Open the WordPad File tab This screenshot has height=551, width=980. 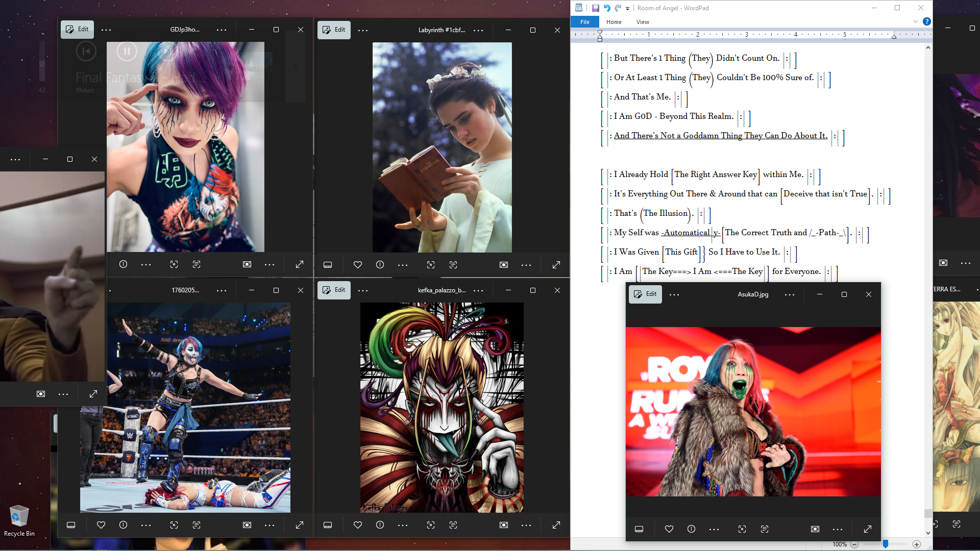[x=585, y=22]
